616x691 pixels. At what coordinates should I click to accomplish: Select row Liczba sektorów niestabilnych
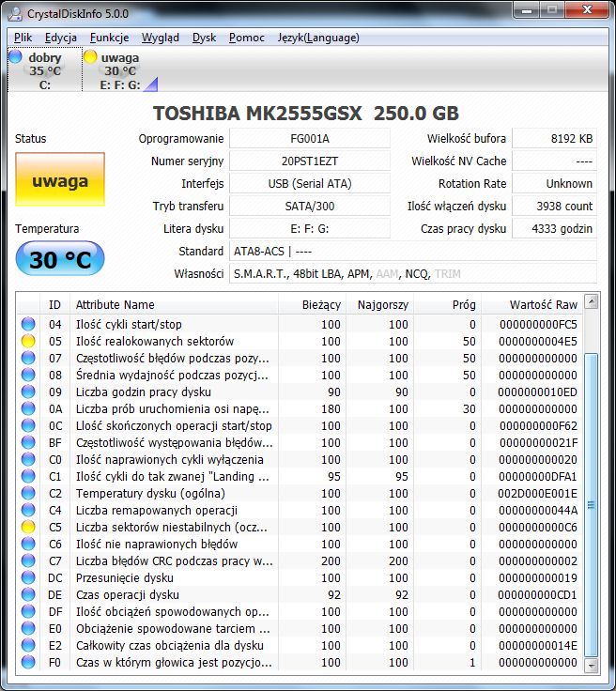tap(300, 527)
